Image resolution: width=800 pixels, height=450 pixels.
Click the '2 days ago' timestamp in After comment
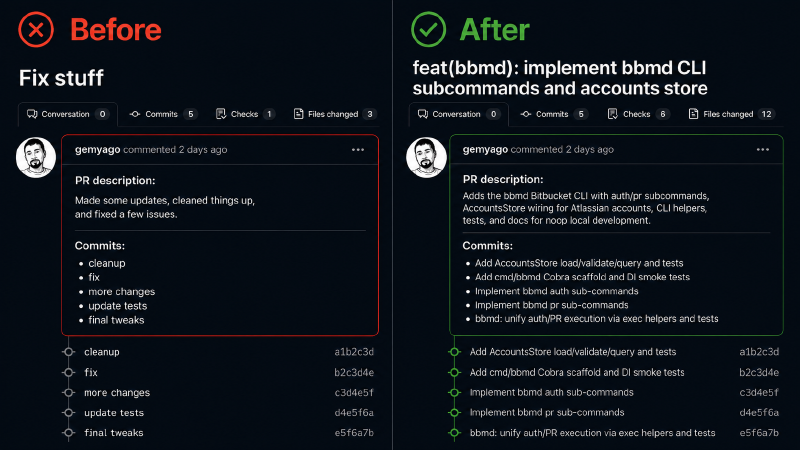tap(589, 149)
